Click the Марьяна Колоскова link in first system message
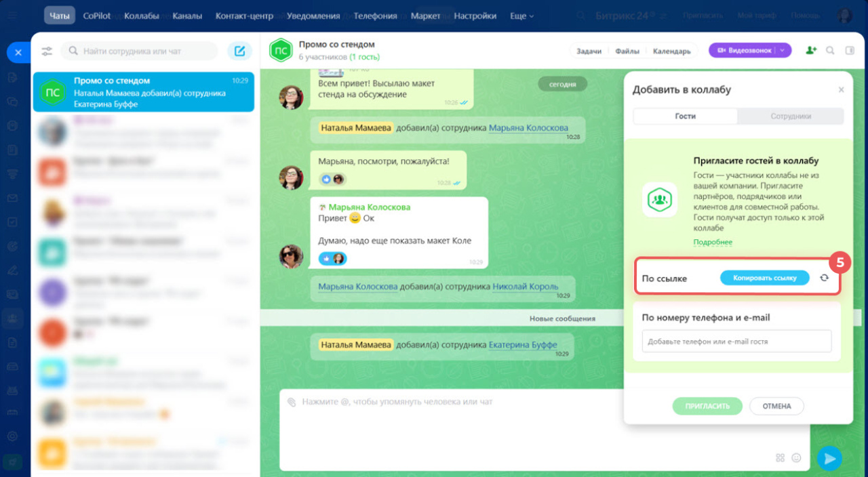Screen dimensions: 868x477 (x=528, y=127)
